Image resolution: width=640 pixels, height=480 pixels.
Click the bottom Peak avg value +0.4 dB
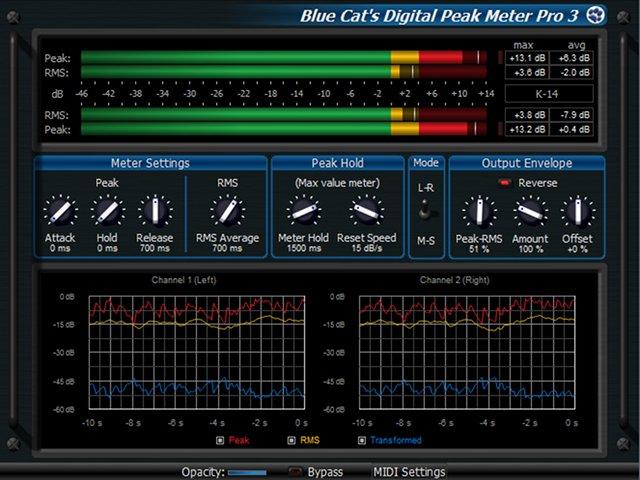coord(571,130)
